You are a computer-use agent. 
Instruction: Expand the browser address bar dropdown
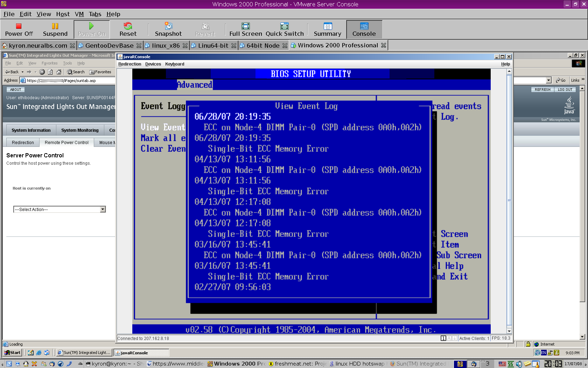click(548, 80)
